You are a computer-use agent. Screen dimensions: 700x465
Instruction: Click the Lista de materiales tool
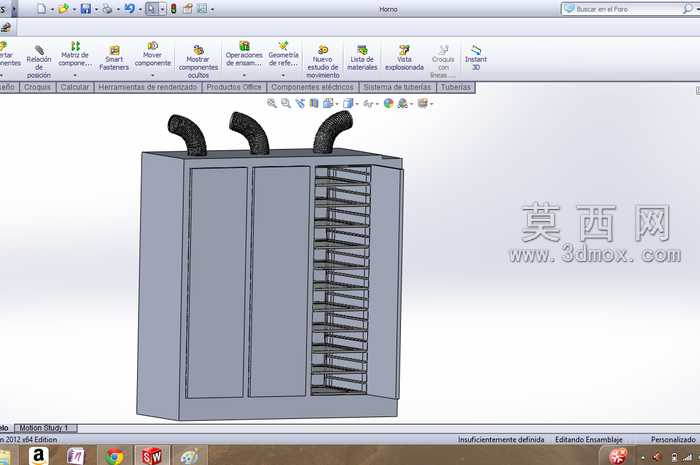[362, 58]
